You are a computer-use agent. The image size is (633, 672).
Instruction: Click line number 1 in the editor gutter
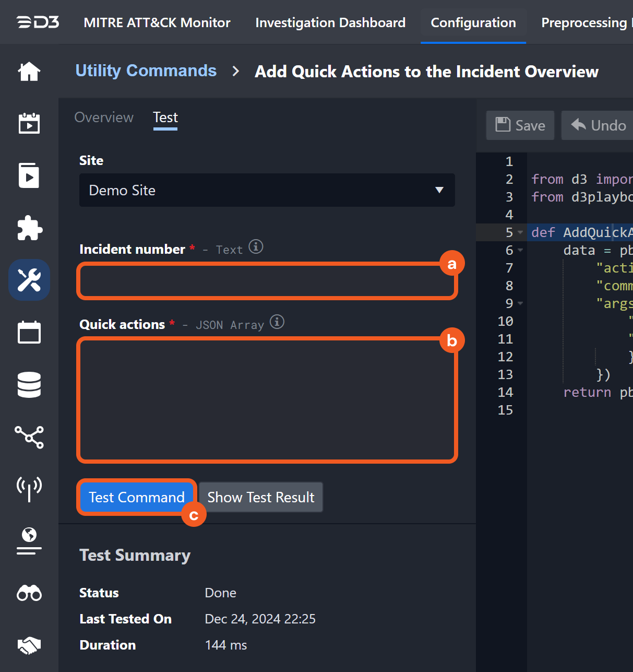tap(509, 161)
